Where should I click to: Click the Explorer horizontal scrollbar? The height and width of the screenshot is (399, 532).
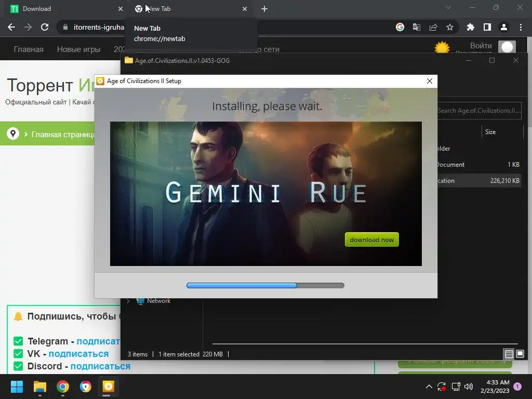pos(365,344)
